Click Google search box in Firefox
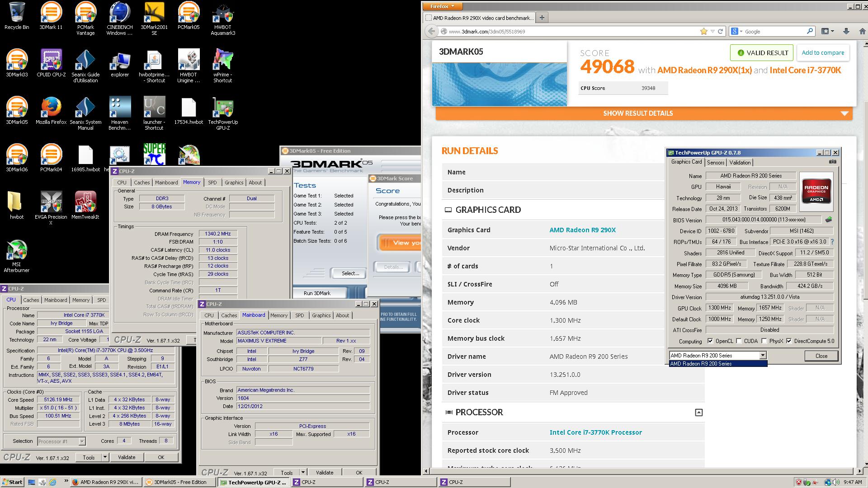This screenshot has width=868, height=488. click(x=774, y=31)
